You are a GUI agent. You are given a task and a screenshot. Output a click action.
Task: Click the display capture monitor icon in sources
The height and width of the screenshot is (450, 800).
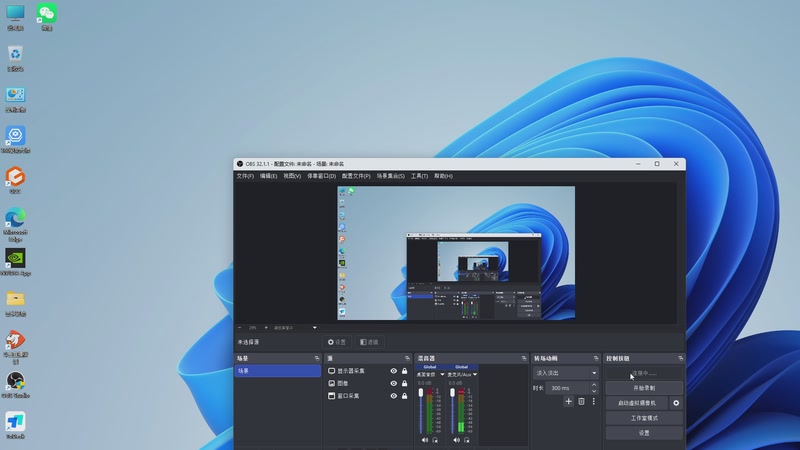[331, 371]
